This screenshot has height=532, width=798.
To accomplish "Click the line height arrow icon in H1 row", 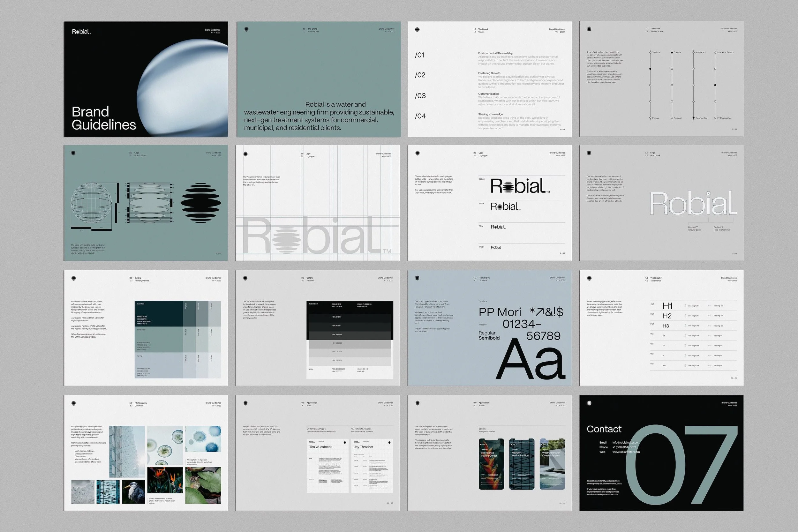I will [x=685, y=306].
